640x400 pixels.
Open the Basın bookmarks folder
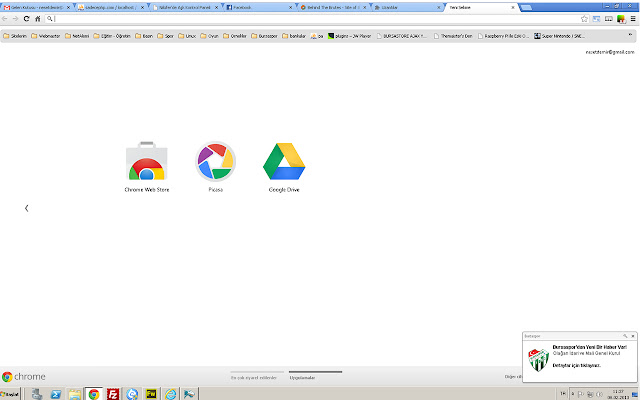[144, 36]
